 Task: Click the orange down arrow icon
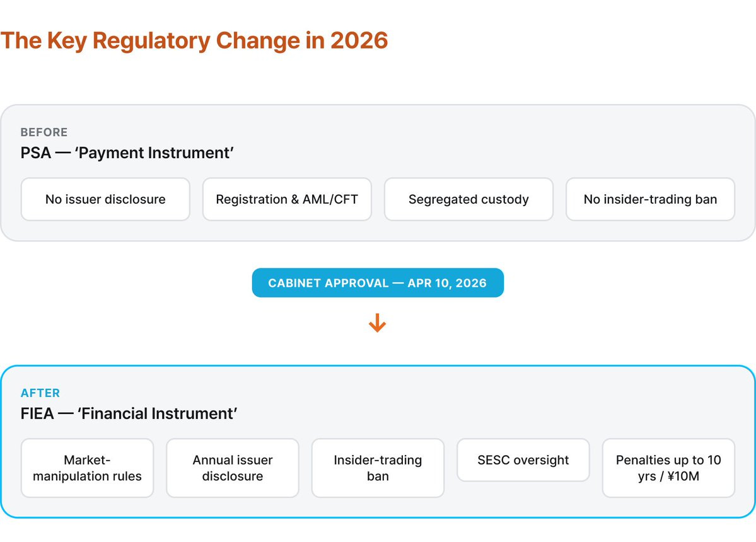point(377,323)
